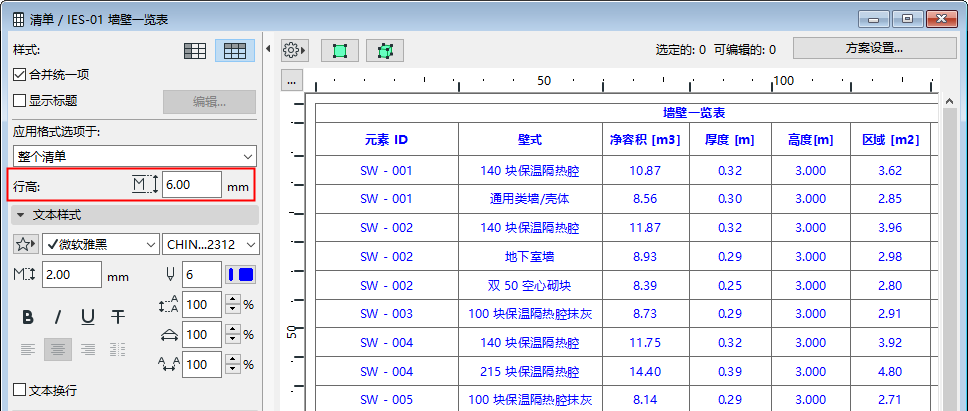Click the 通用类墙/壳体 cell

(x=530, y=199)
